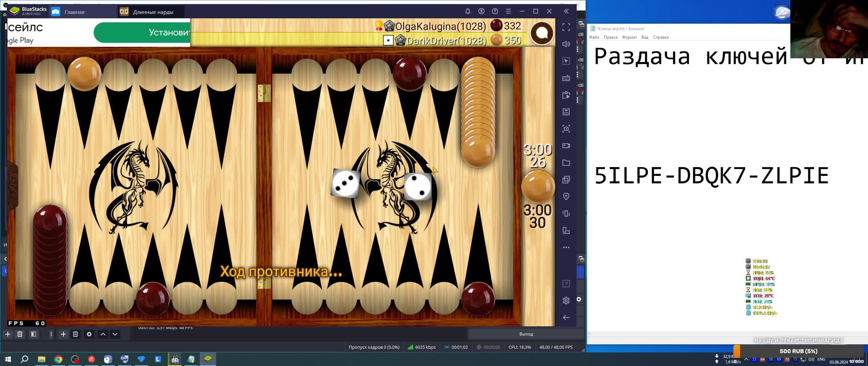The width and height of the screenshot is (868, 366).
Task: Open set location pin icon
Action: tap(566, 197)
